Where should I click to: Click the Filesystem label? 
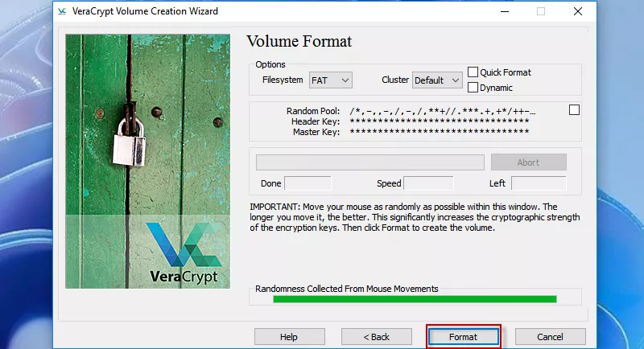point(283,80)
